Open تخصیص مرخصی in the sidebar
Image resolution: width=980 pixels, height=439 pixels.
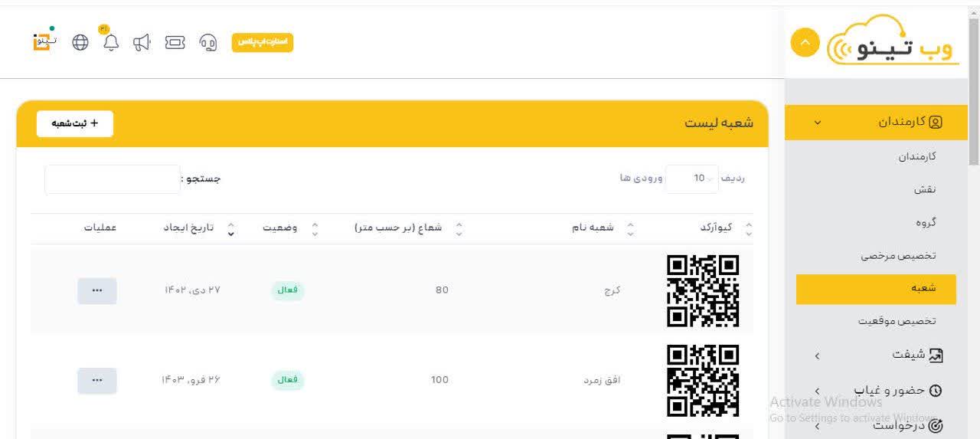898,256
